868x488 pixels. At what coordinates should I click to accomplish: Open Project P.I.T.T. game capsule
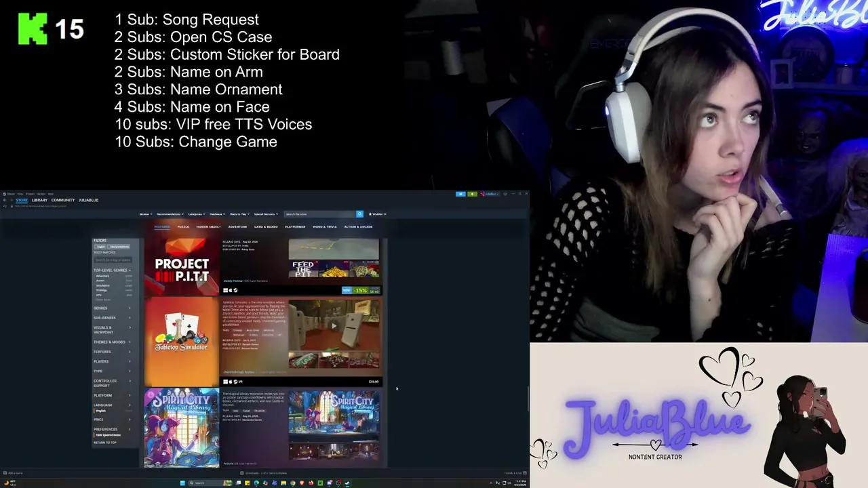[181, 267]
